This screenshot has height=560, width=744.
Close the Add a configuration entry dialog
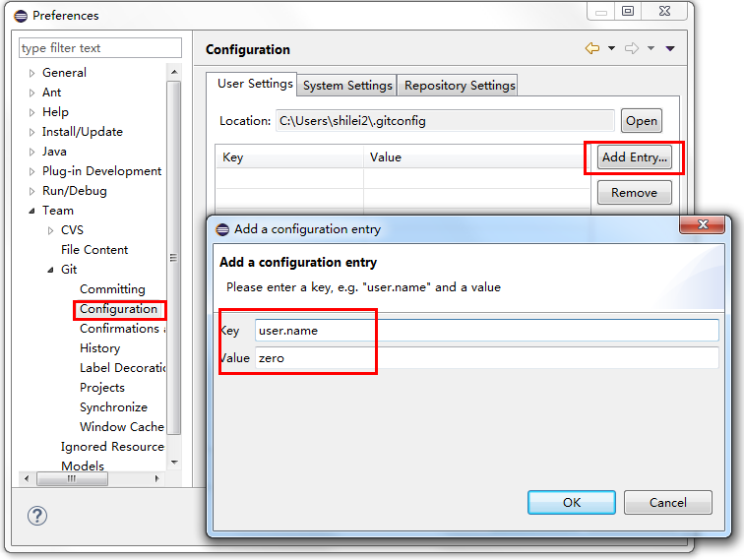tap(703, 224)
